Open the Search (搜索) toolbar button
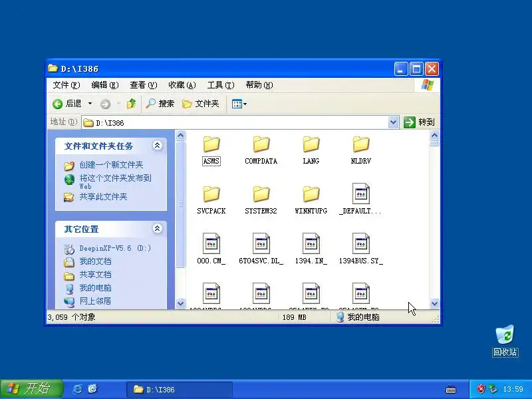Screen dimensions: 532x399 pyautogui.click(x=160, y=104)
